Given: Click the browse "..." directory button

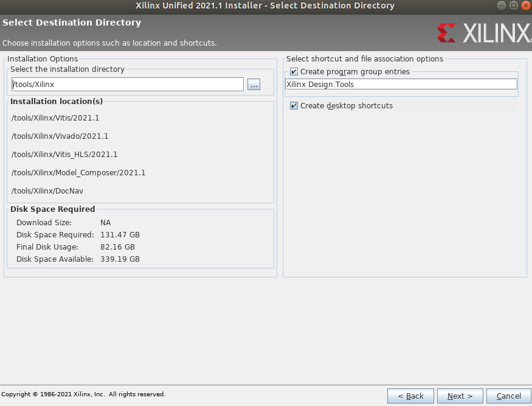Looking at the screenshot, I should tap(254, 84).
